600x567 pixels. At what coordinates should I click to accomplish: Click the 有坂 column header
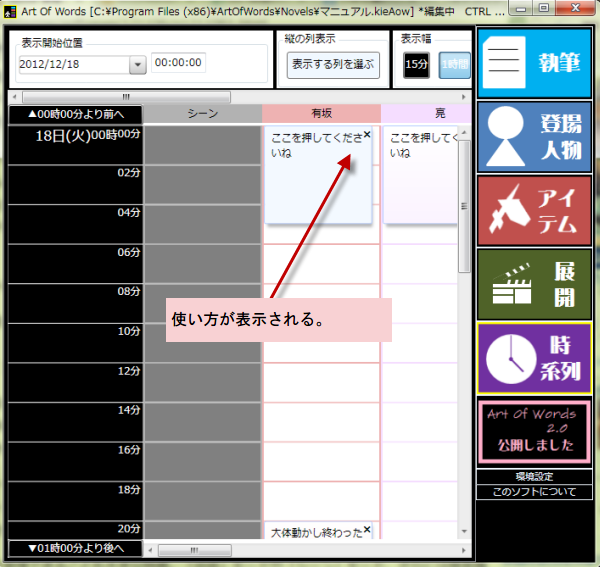(321, 114)
